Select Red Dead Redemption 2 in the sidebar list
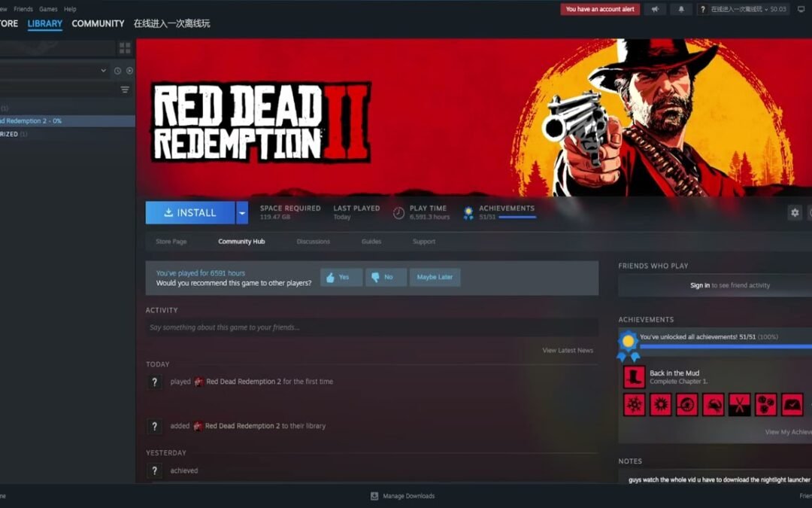812x508 pixels. [x=68, y=120]
